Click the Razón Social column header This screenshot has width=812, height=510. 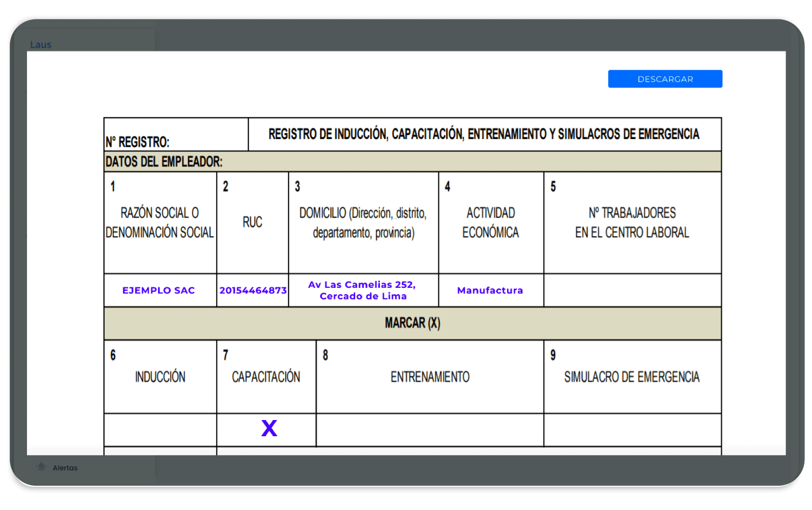tap(160, 222)
